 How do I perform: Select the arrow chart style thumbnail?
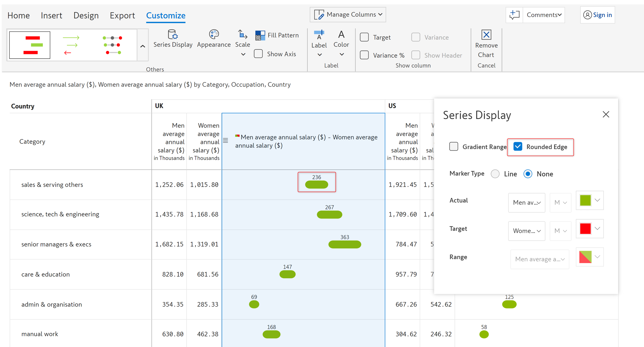click(x=71, y=45)
